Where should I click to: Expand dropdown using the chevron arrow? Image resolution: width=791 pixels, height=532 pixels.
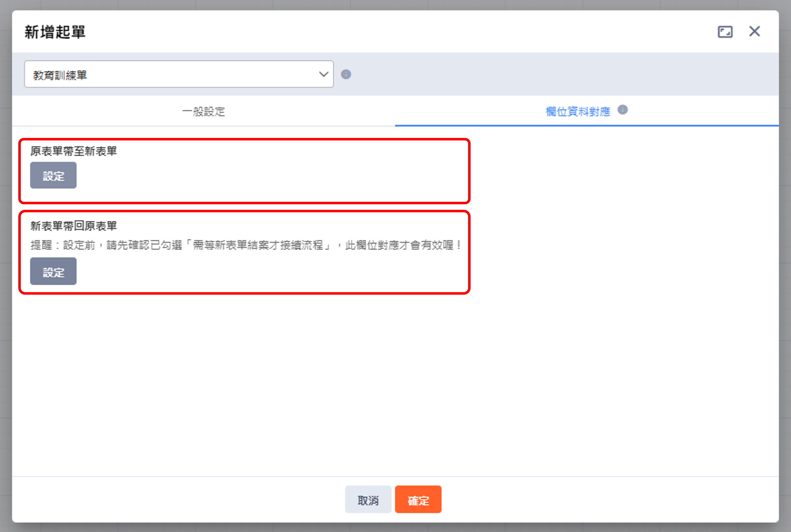324,74
